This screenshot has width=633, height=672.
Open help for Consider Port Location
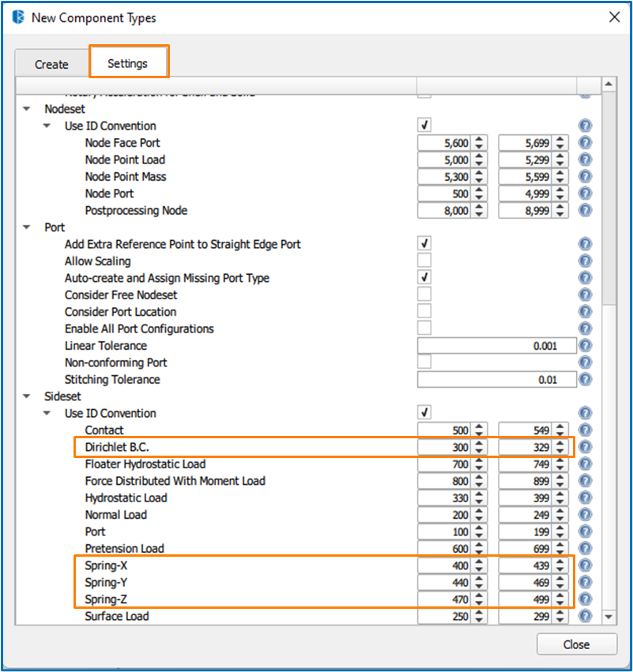tap(585, 312)
